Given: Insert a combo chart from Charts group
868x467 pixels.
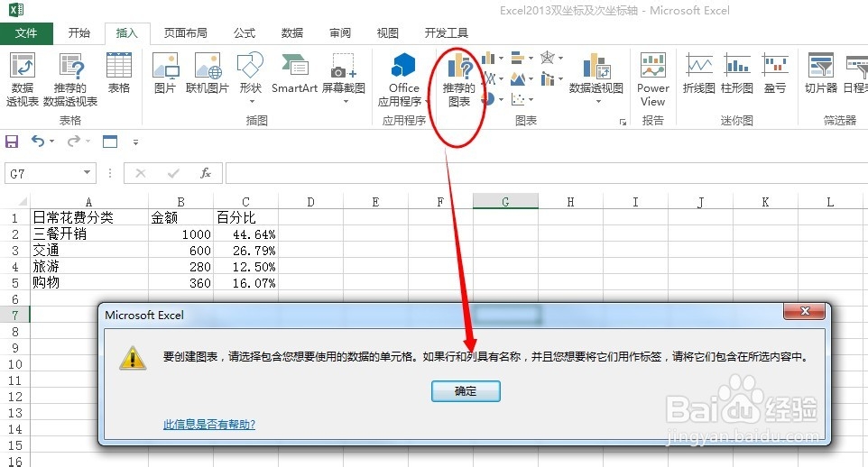Looking at the screenshot, I should [548, 79].
